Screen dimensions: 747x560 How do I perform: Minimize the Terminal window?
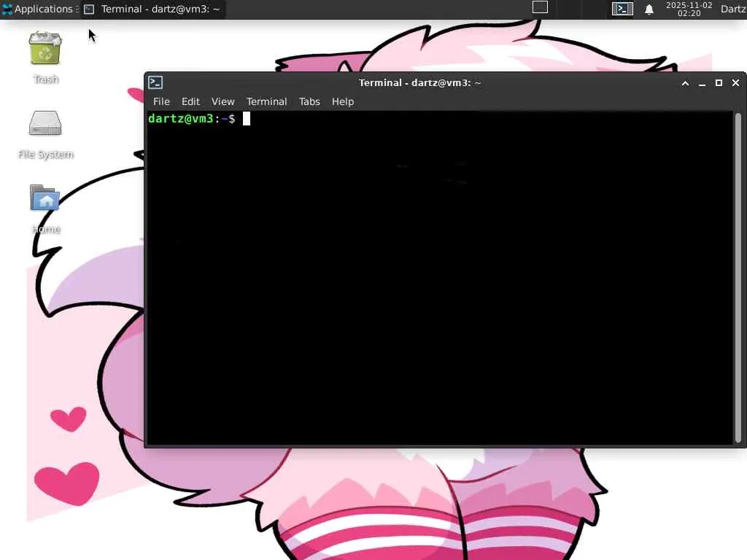702,83
